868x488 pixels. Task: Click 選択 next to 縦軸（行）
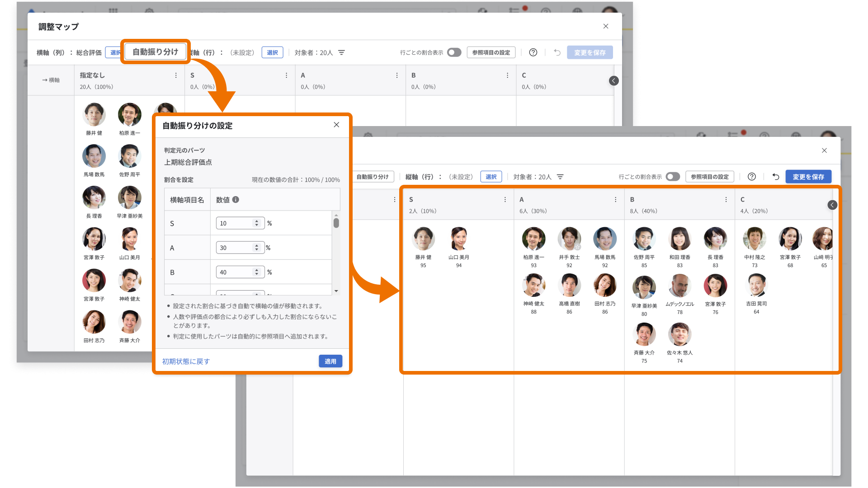point(272,52)
